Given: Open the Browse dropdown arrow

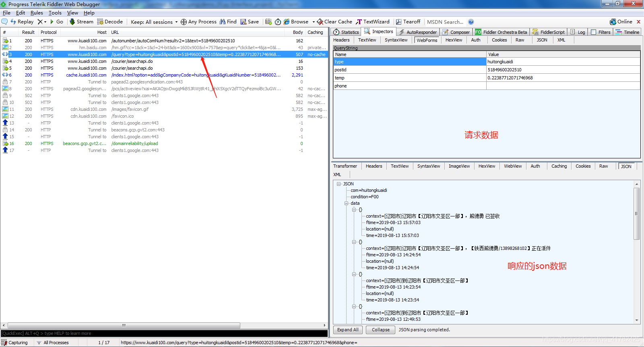Looking at the screenshot, I should coord(313,22).
